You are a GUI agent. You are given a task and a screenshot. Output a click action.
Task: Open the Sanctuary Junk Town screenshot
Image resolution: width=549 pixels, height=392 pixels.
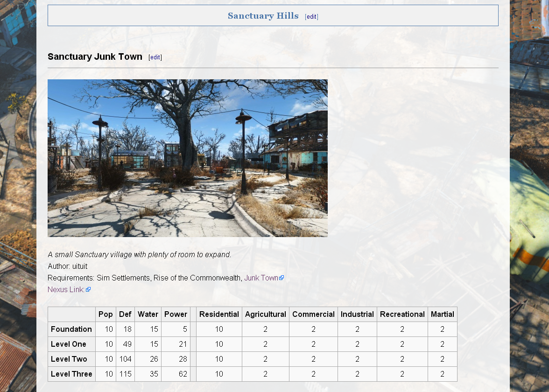(188, 158)
